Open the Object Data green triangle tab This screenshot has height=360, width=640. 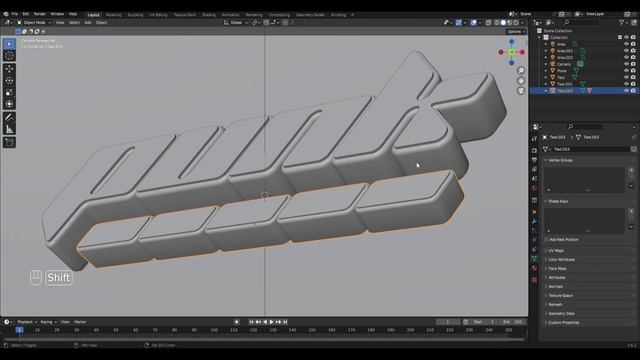[x=534, y=259]
